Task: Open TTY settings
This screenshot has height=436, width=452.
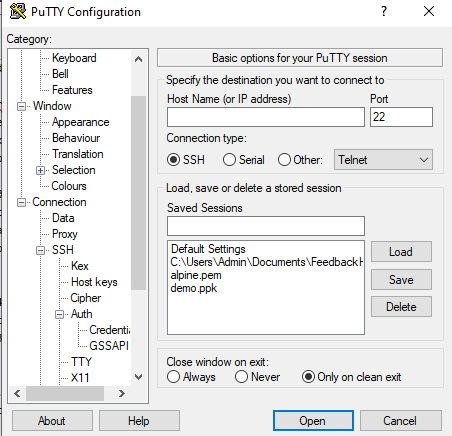Action: tap(81, 362)
